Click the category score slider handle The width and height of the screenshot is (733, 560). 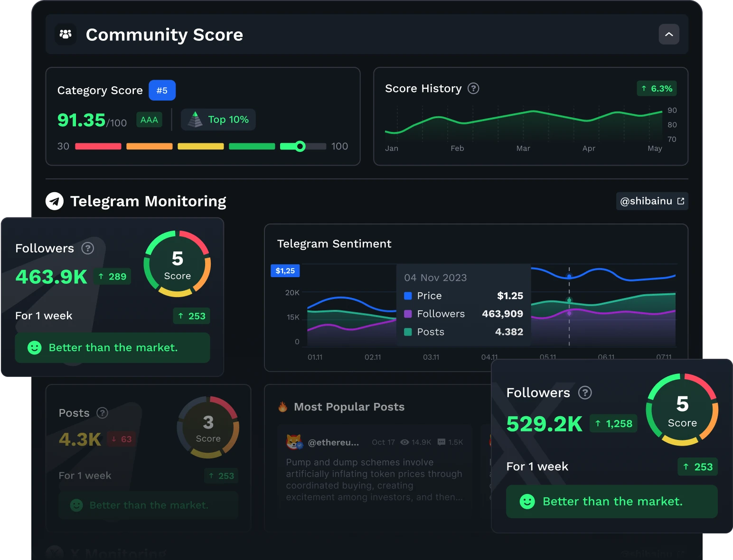coord(300,146)
